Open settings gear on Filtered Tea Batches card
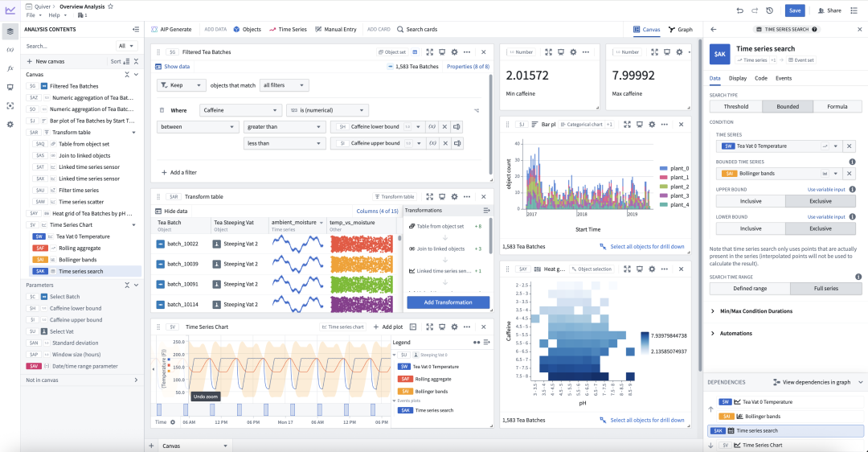 pos(455,51)
